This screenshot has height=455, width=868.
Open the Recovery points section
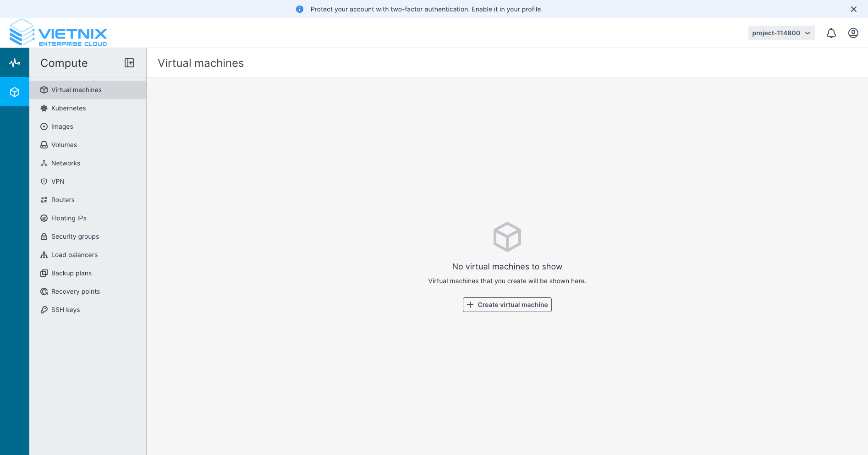point(76,291)
